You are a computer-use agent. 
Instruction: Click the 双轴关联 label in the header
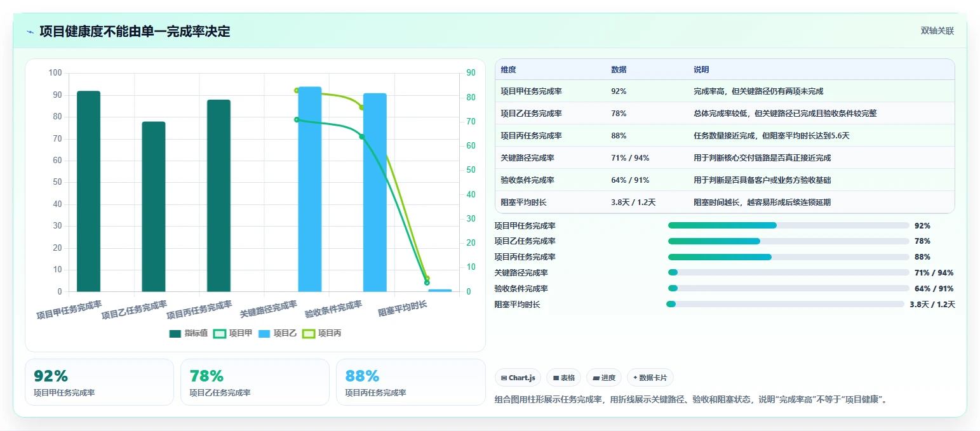coord(937,30)
